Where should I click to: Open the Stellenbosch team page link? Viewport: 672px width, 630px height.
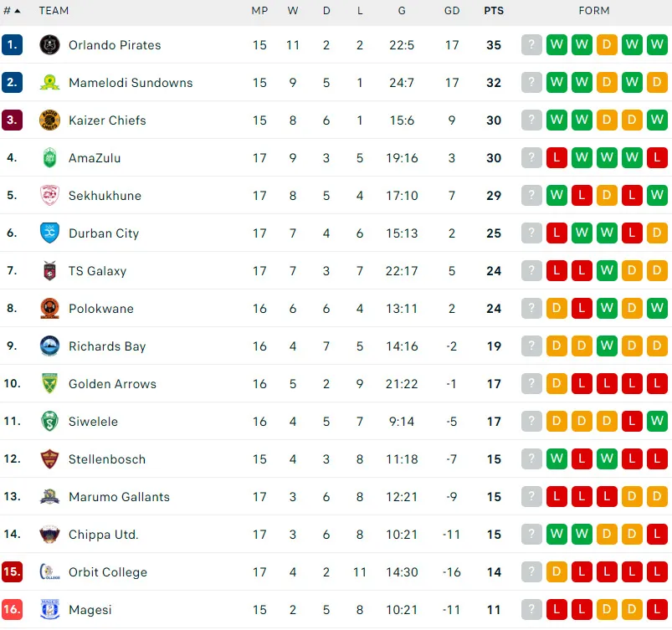tap(107, 459)
